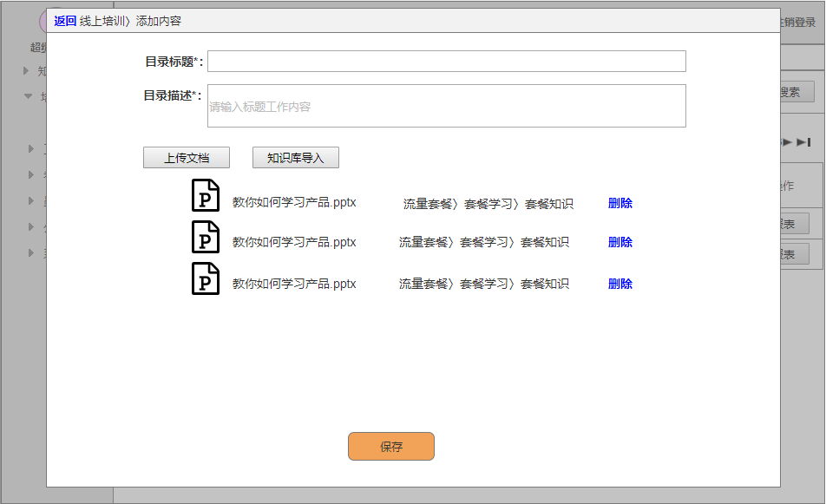Click the first file's PowerPoint icon
Viewport: 826px width, 504px height.
pyautogui.click(x=206, y=195)
